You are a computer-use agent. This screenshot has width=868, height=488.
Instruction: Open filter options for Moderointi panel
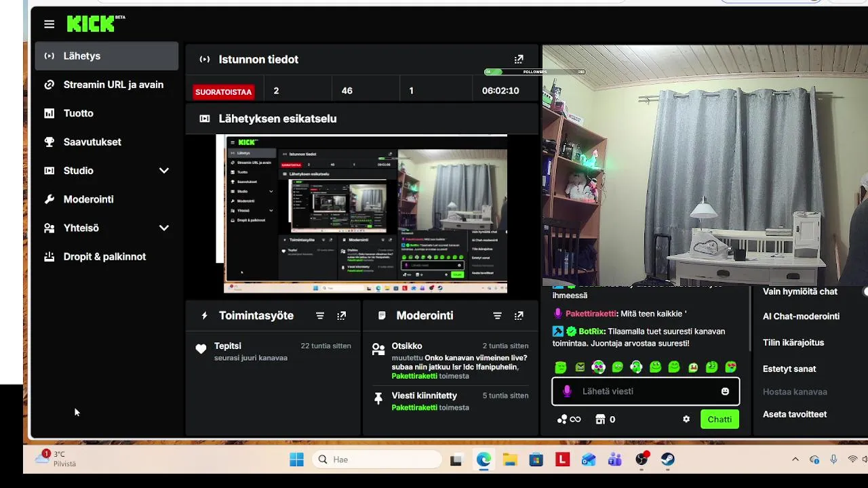pos(497,316)
